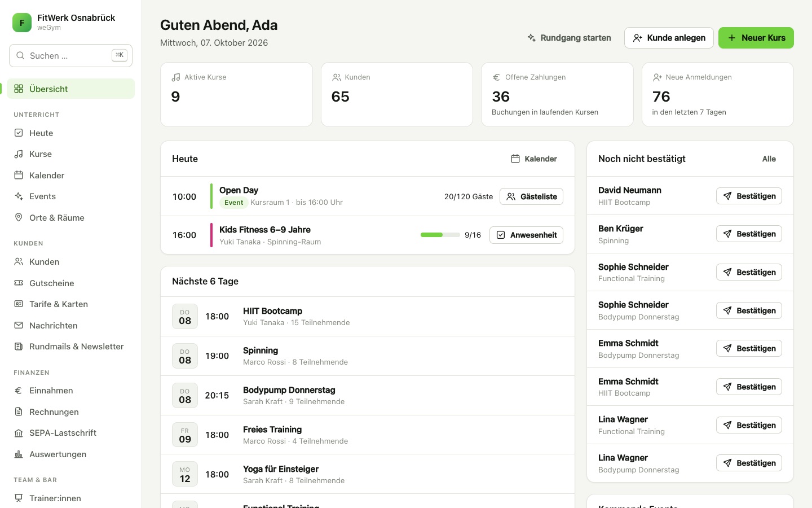Open Yoga für Einsteiger entry
Viewport: 812px width, 508px height.
click(368, 474)
